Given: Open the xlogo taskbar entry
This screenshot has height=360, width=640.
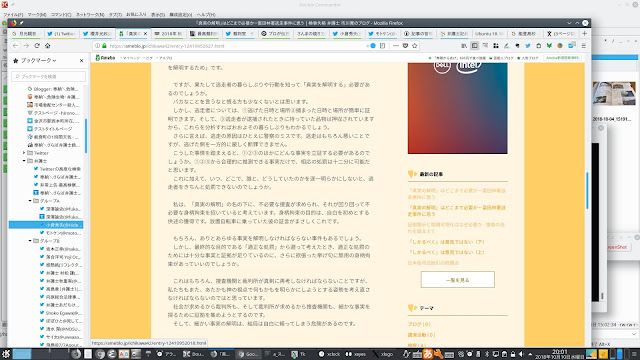Looking at the screenshot, I should [x=383, y=354].
